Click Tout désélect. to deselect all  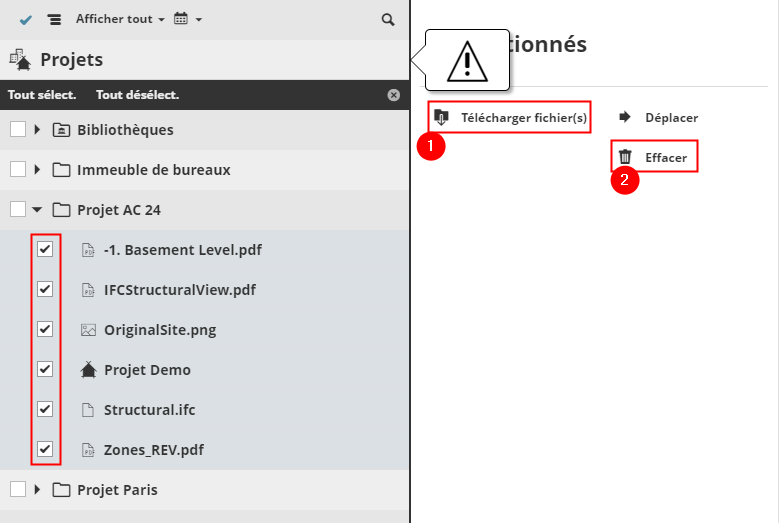pos(137,95)
